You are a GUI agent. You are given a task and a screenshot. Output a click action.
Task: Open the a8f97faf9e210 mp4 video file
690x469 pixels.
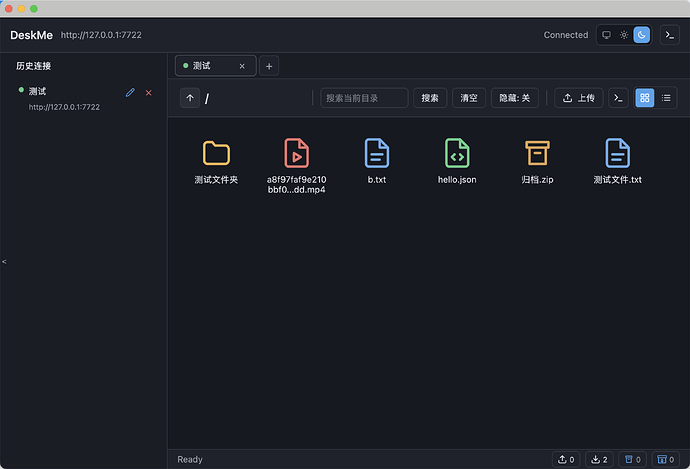point(297,165)
